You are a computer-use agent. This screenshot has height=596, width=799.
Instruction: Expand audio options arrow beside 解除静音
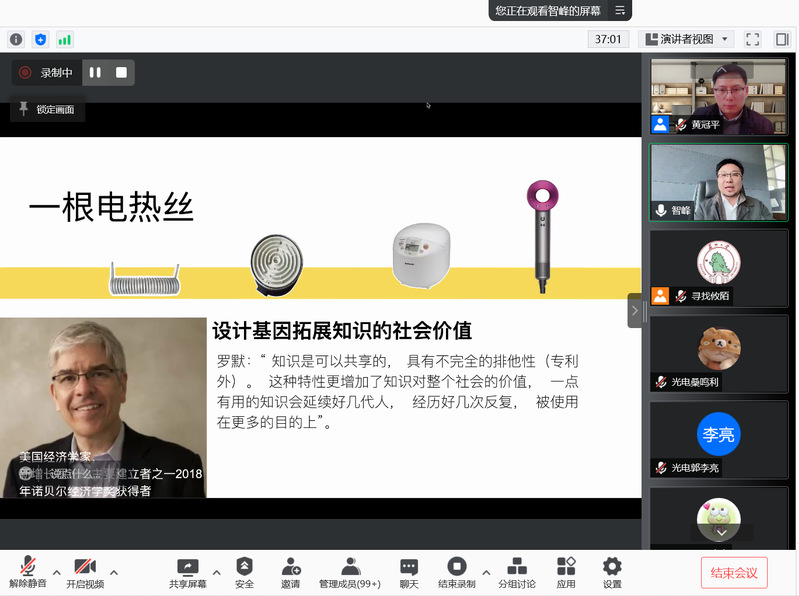56,572
